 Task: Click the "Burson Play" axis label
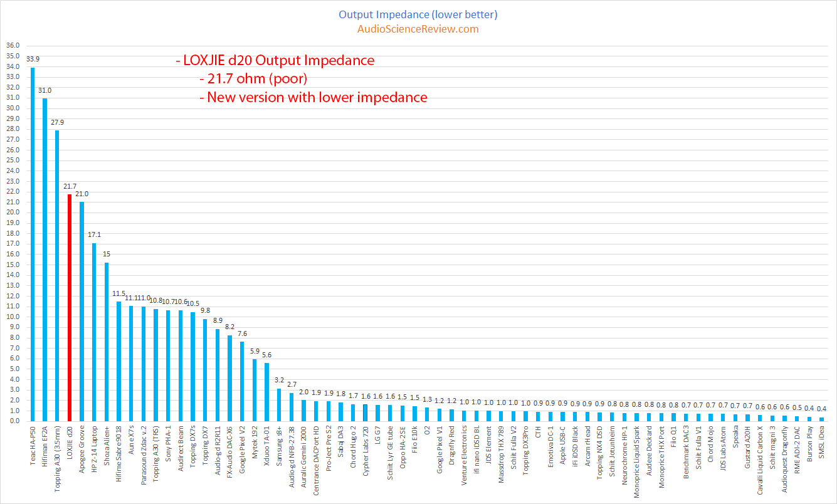coord(809,444)
